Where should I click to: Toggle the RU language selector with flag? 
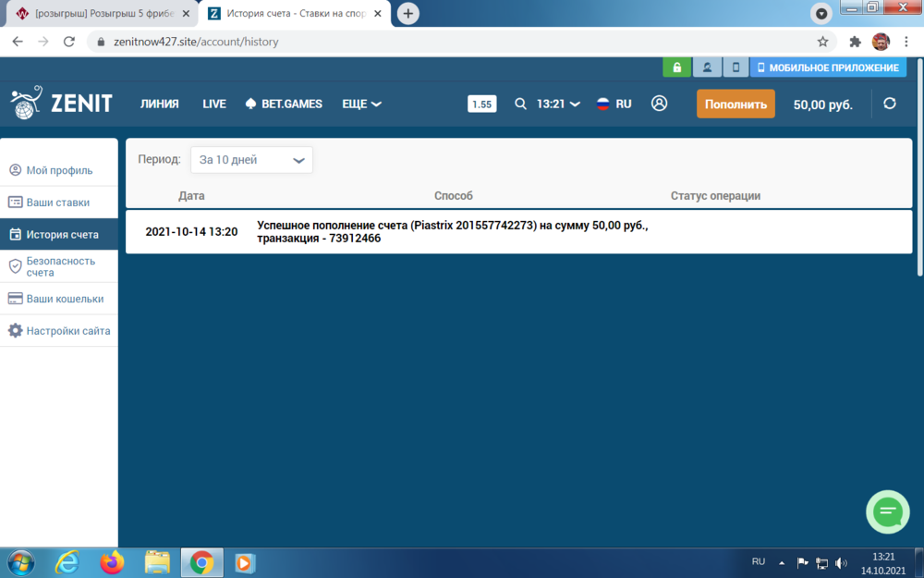click(613, 104)
